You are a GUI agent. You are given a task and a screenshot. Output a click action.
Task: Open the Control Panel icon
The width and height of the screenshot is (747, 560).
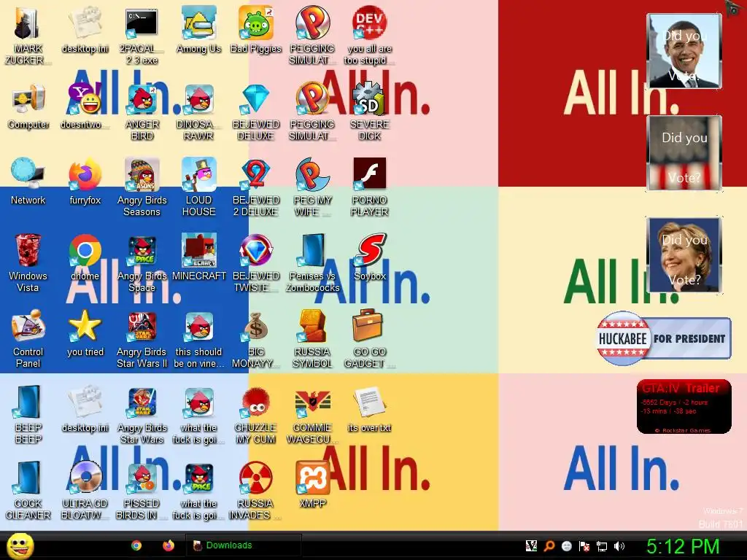tap(28, 338)
